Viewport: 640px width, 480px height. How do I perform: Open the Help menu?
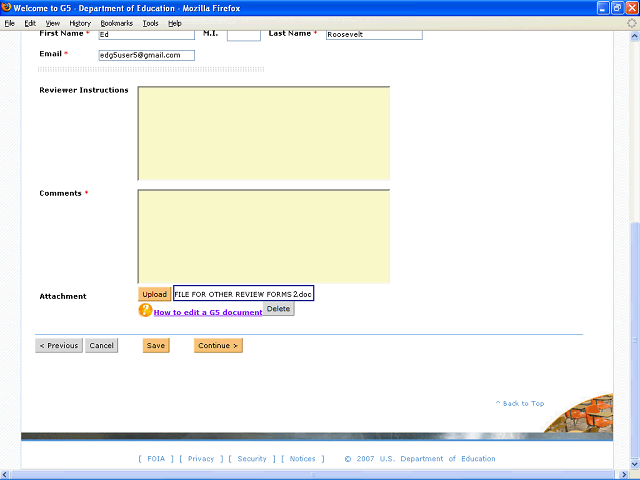coord(175,23)
